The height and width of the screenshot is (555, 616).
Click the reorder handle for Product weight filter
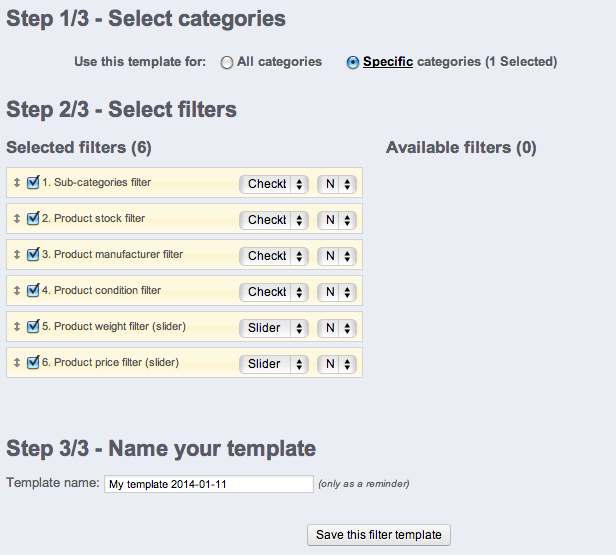pyautogui.click(x=16, y=326)
